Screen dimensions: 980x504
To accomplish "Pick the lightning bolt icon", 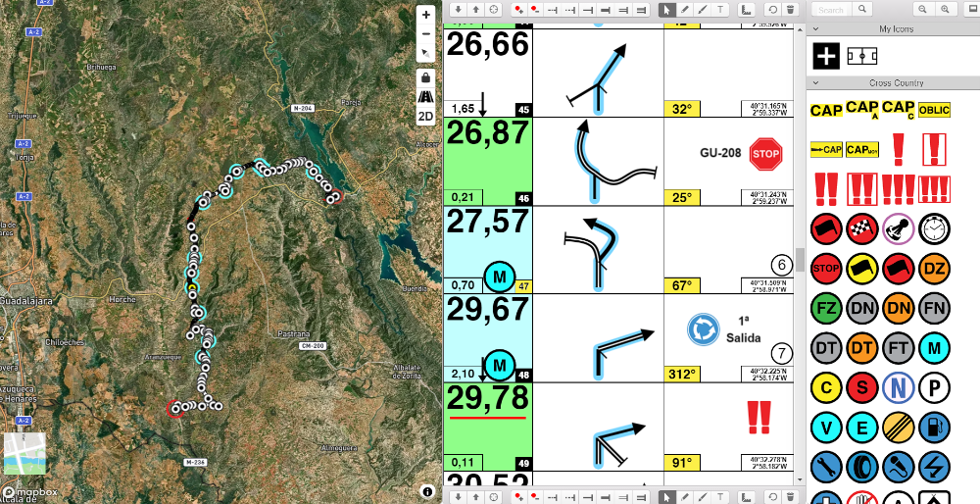I will tap(934, 467).
